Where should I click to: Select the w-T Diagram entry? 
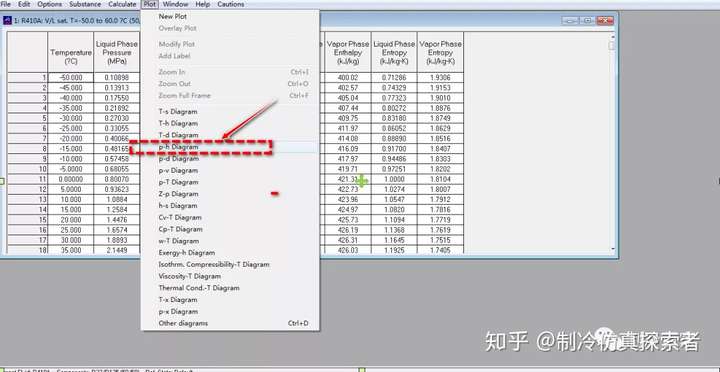click(230, 241)
